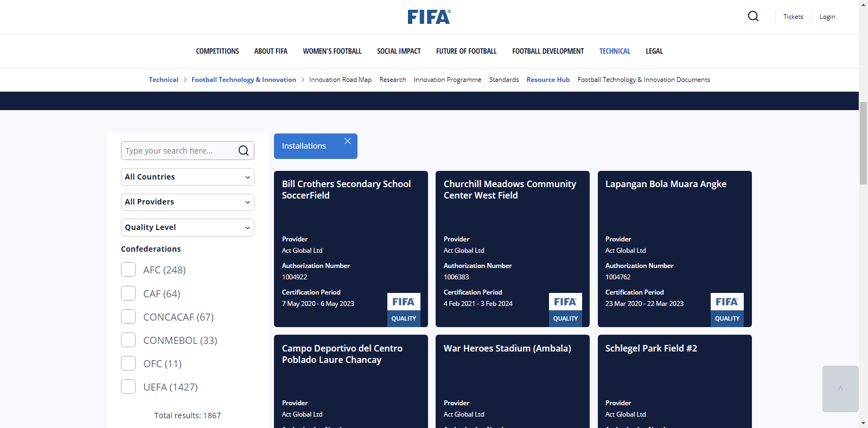This screenshot has height=428, width=868.
Task: Open the All Providers dropdown
Action: (x=187, y=202)
